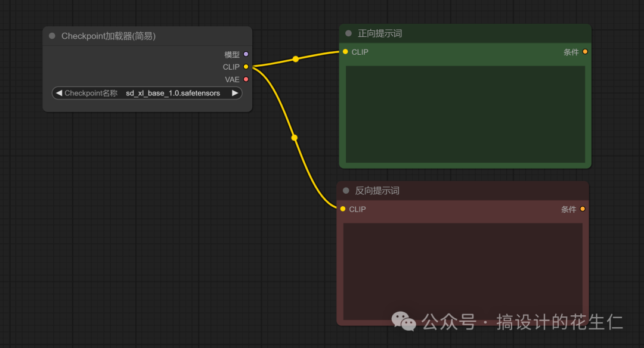Select the Checkpoint加载器(简易) node title
Image resolution: width=644 pixels, height=348 pixels.
click(x=109, y=36)
